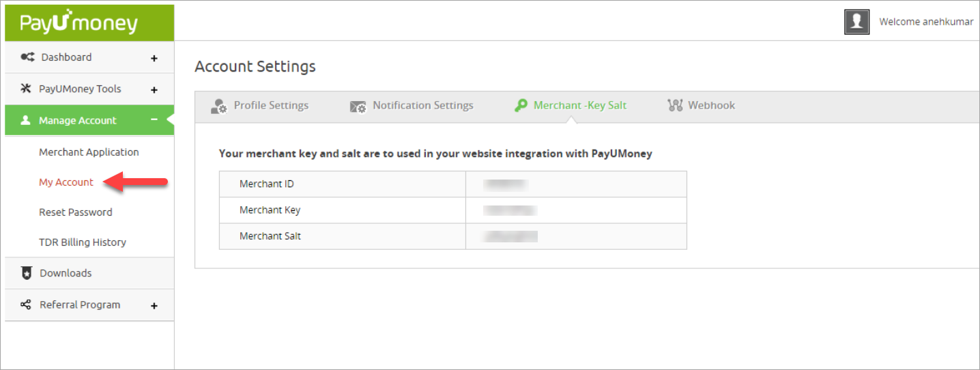980x370 pixels.
Task: Select the blurred Merchant Salt value
Action: pos(510,236)
